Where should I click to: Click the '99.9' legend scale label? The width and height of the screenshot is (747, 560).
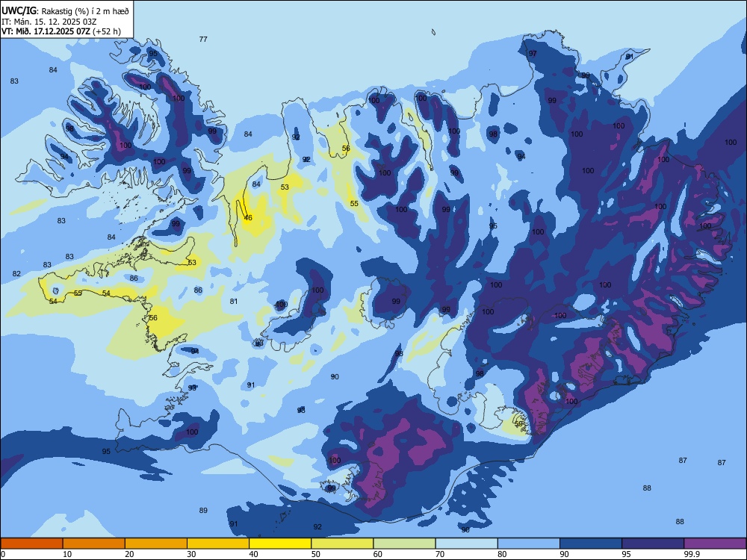[x=692, y=554]
